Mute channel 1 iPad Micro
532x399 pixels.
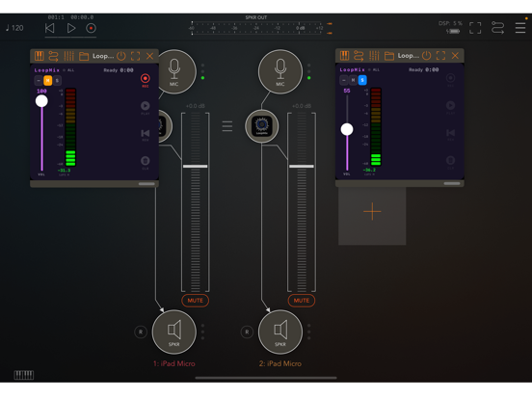click(x=195, y=301)
